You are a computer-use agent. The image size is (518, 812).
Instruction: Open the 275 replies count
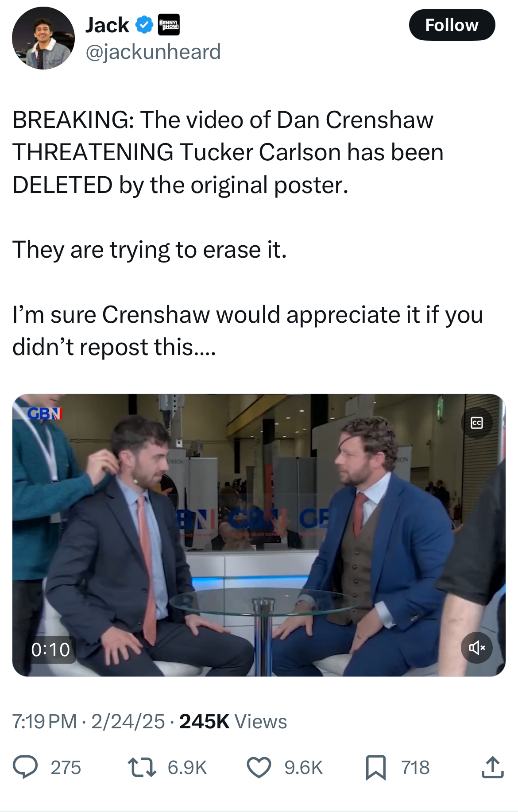click(x=66, y=768)
